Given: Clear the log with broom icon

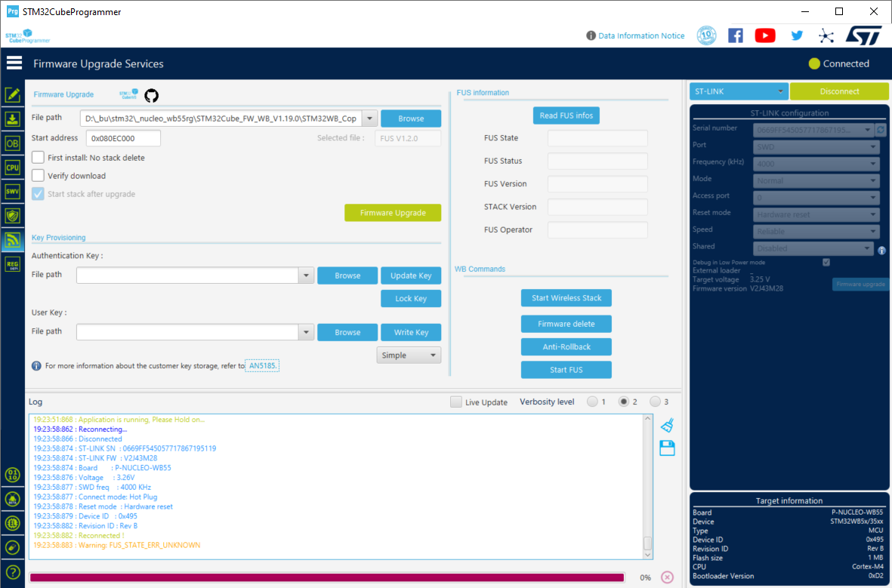Looking at the screenshot, I should (x=667, y=425).
